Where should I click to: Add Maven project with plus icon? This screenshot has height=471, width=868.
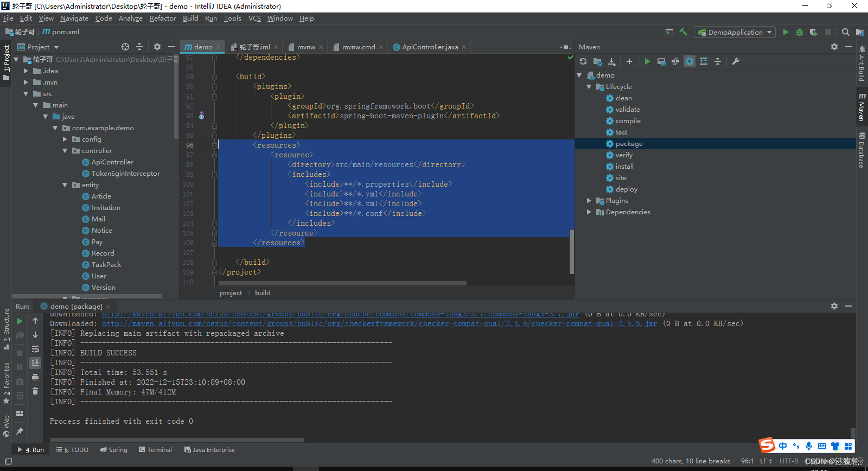(x=629, y=61)
